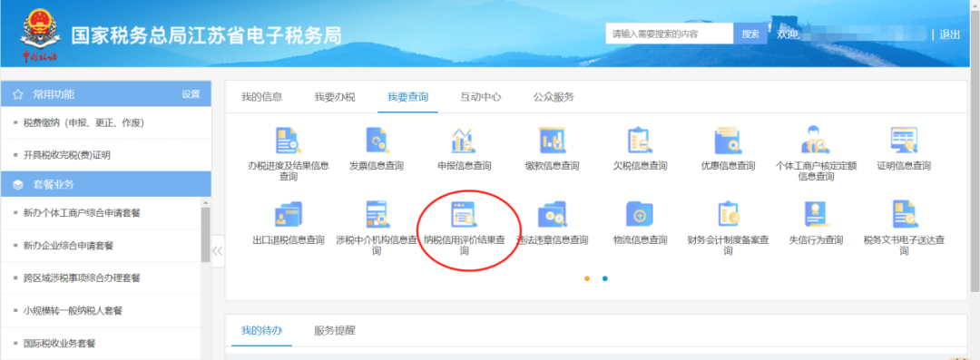Image resolution: width=980 pixels, height=360 pixels.
Task: Open 财务会计制度备案查询 icon
Action: [x=728, y=214]
